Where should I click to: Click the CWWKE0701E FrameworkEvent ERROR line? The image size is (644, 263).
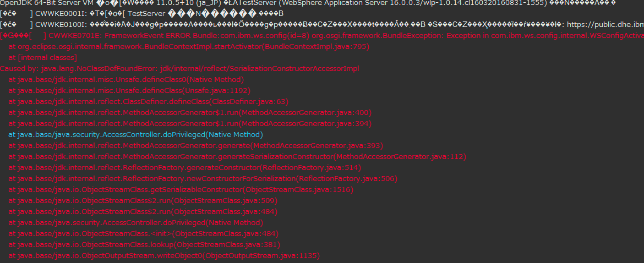322,36
